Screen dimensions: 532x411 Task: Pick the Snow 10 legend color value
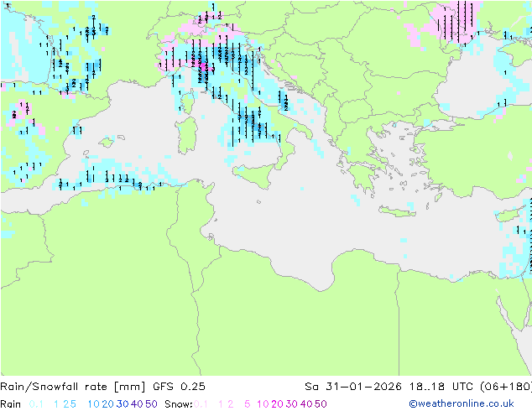tap(263, 404)
